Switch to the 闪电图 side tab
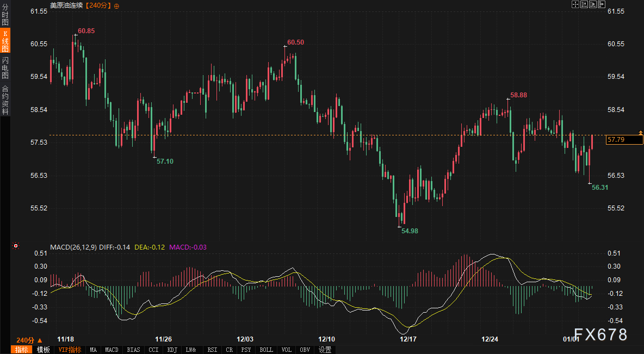The height and width of the screenshot is (354, 644). (5, 68)
